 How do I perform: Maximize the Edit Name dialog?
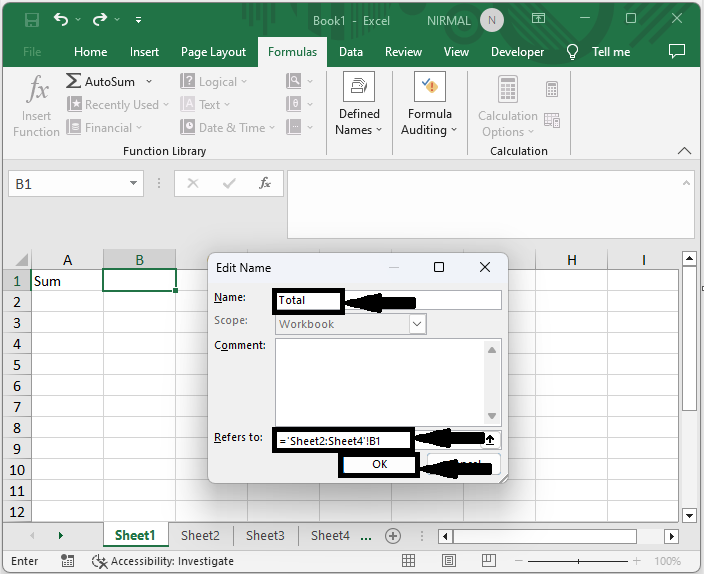coord(439,267)
